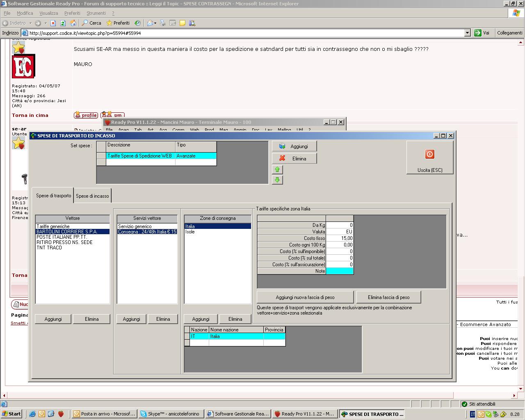The width and height of the screenshot is (525, 420).
Task: Click Aggiungi under the Vettore list
Action: click(x=53, y=319)
